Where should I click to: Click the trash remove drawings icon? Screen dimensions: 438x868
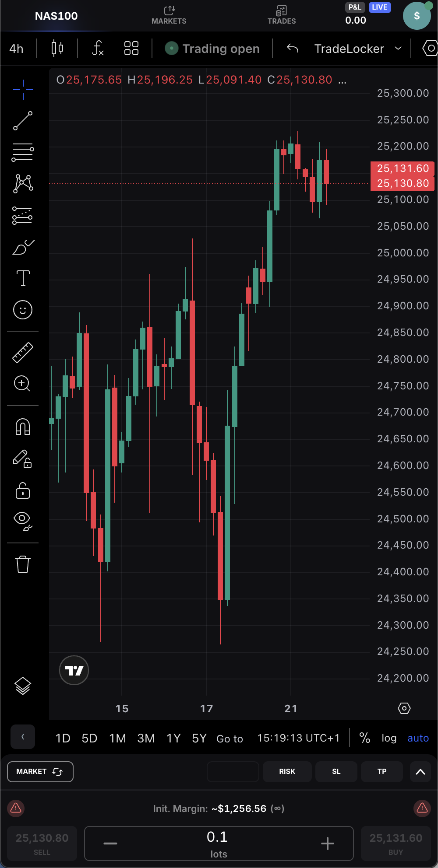pyautogui.click(x=23, y=564)
